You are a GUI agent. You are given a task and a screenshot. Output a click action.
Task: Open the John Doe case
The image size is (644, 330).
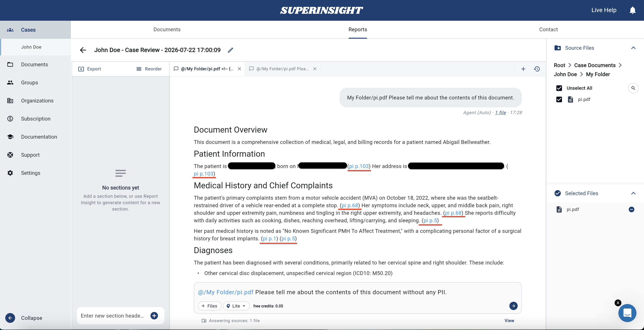[x=35, y=47]
